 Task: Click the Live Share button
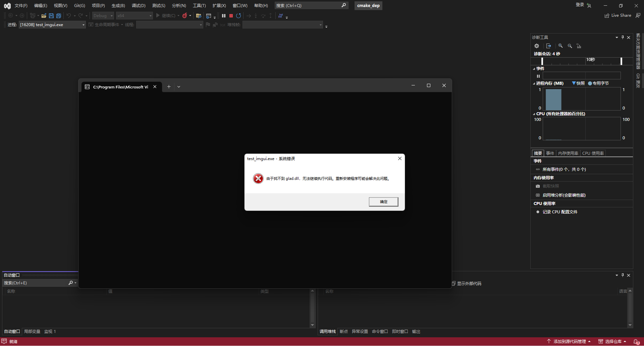coord(618,15)
